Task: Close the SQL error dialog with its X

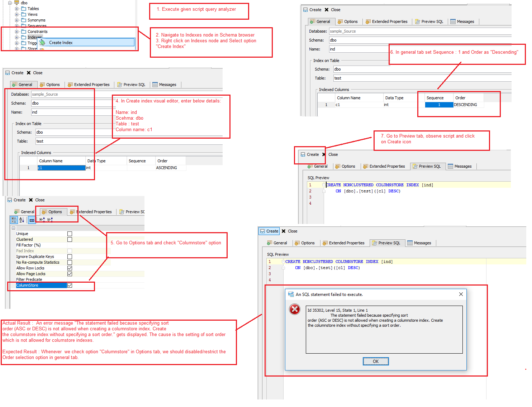Action: (x=461, y=294)
